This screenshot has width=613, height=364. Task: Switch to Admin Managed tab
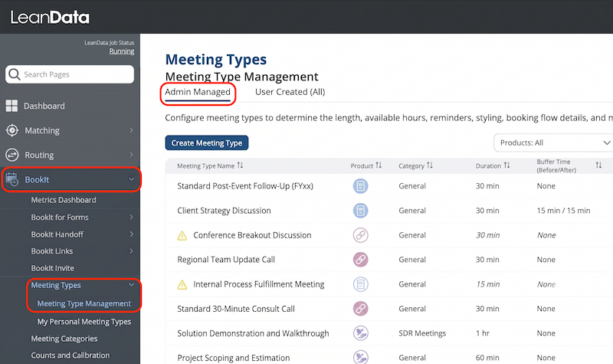point(198,92)
